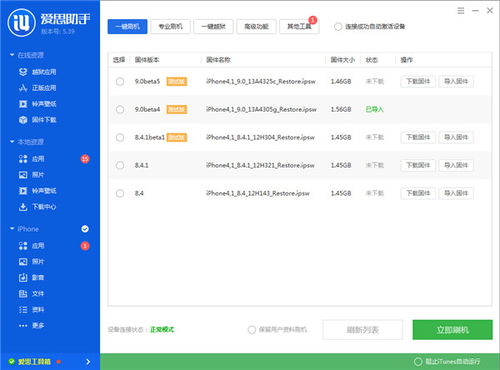500x370 pixels.
Task: Click the iPhone connected checkmark icon
Action: pyautogui.click(x=85, y=229)
